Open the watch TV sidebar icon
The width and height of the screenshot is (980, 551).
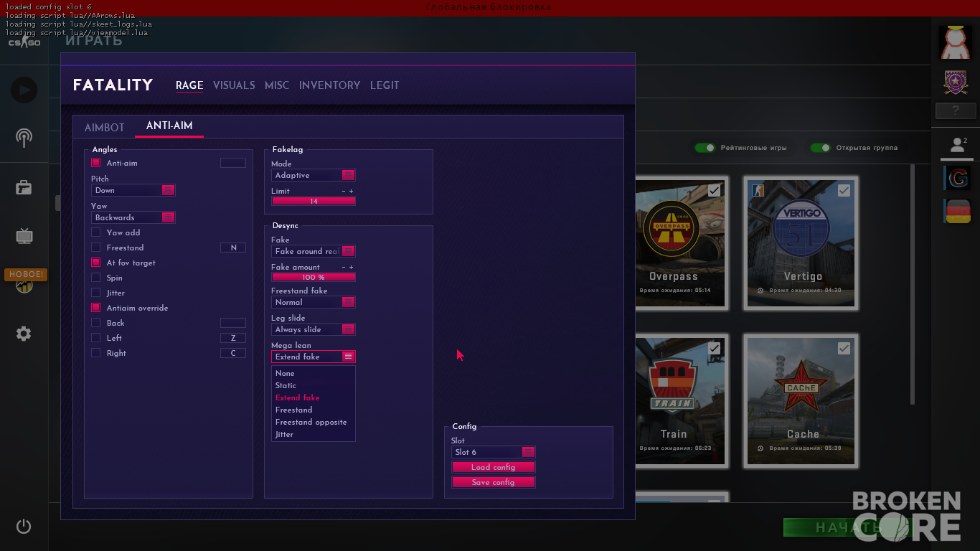click(24, 235)
